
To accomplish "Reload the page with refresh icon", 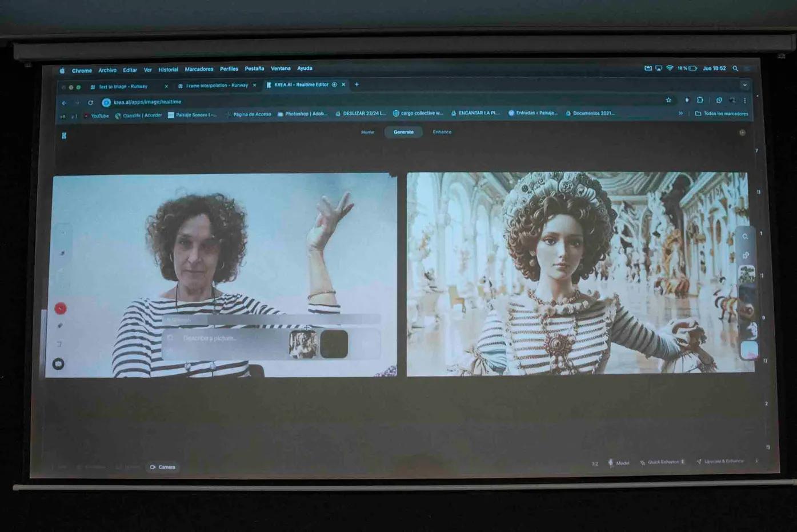I will [90, 103].
